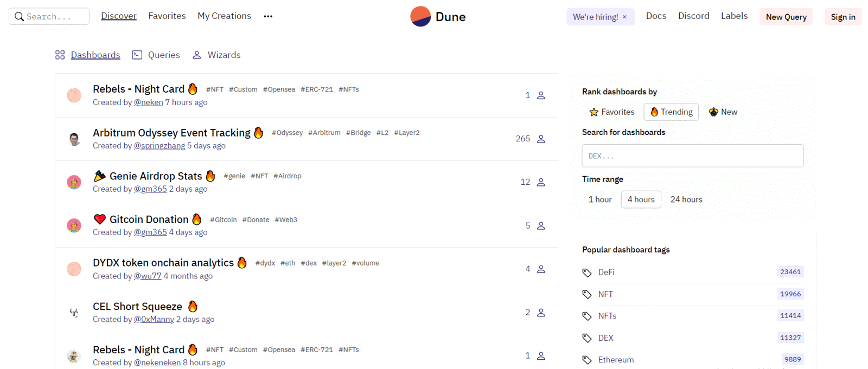The width and height of the screenshot is (868, 369).
Task: Set time range to 4 hours
Action: pyautogui.click(x=641, y=199)
